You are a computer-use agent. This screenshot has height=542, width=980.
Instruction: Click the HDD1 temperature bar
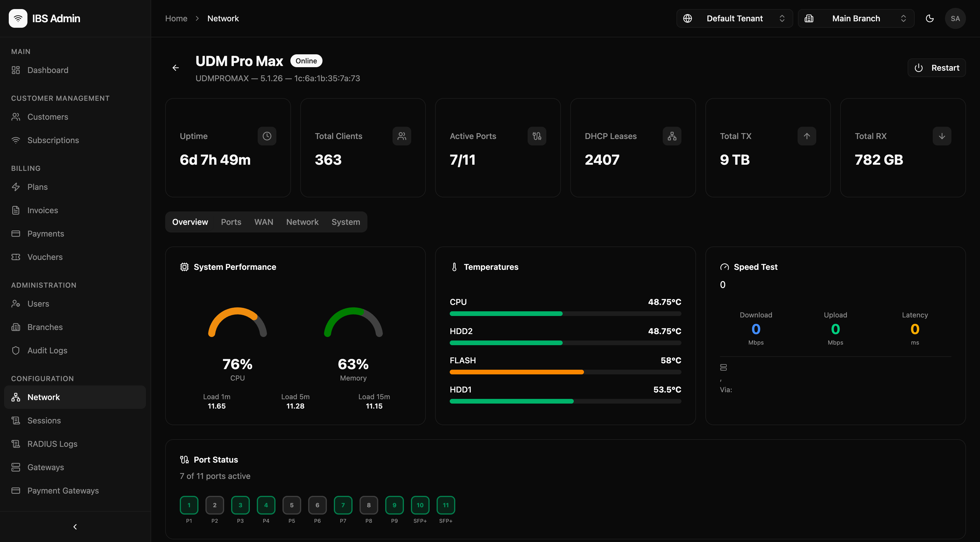pyautogui.click(x=565, y=401)
